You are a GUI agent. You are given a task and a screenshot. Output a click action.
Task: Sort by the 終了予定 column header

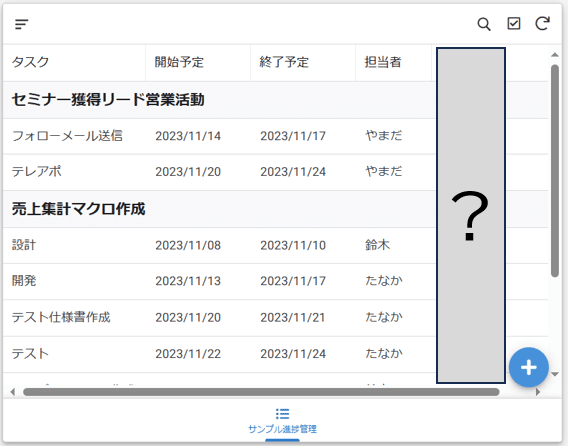point(284,62)
